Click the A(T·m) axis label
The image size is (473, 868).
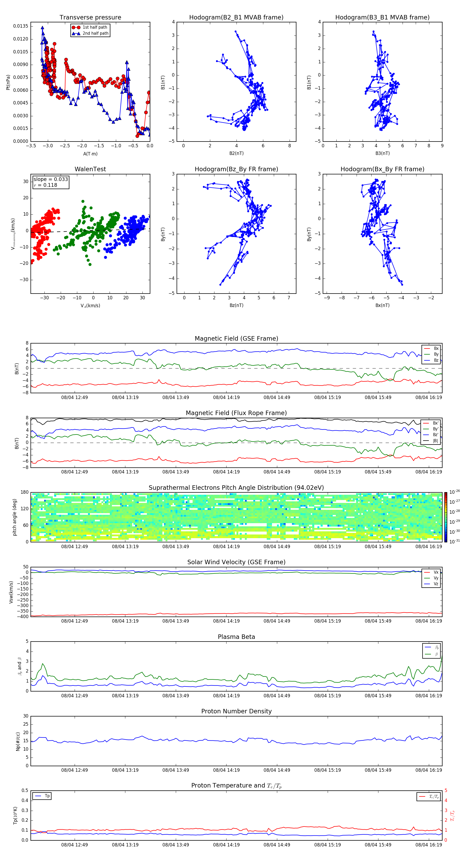click(90, 154)
